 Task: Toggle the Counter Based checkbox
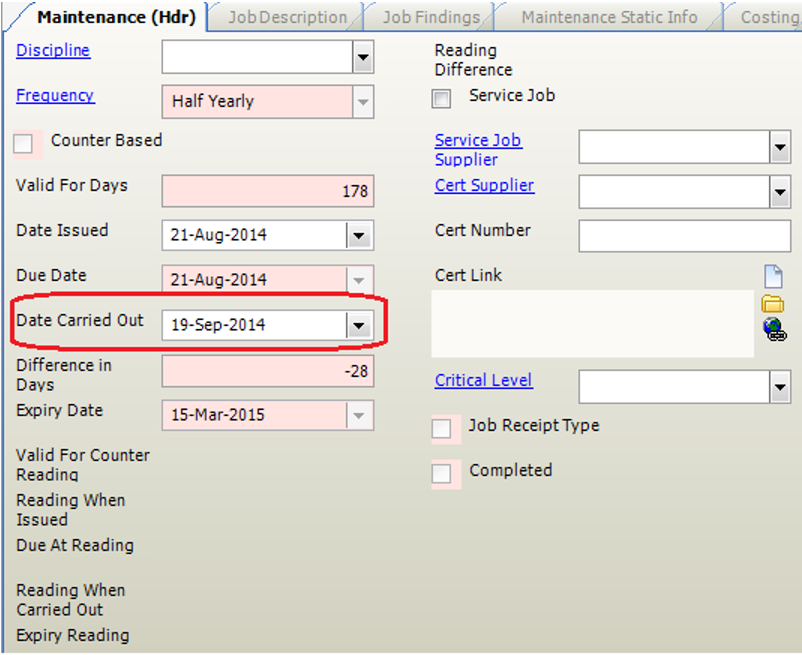pyautogui.click(x=23, y=144)
